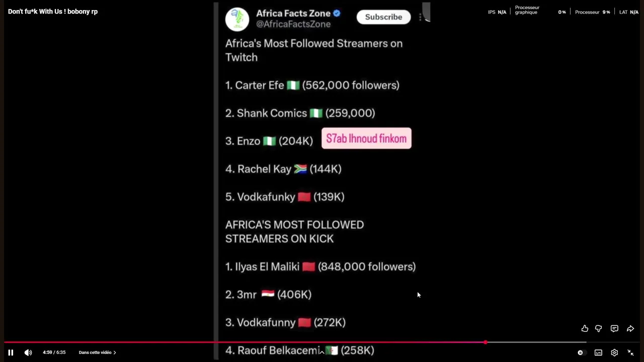The width and height of the screenshot is (644, 362).
Task: Click the pink 'S7ab lhnoud finkom' label
Action: pyautogui.click(x=366, y=139)
